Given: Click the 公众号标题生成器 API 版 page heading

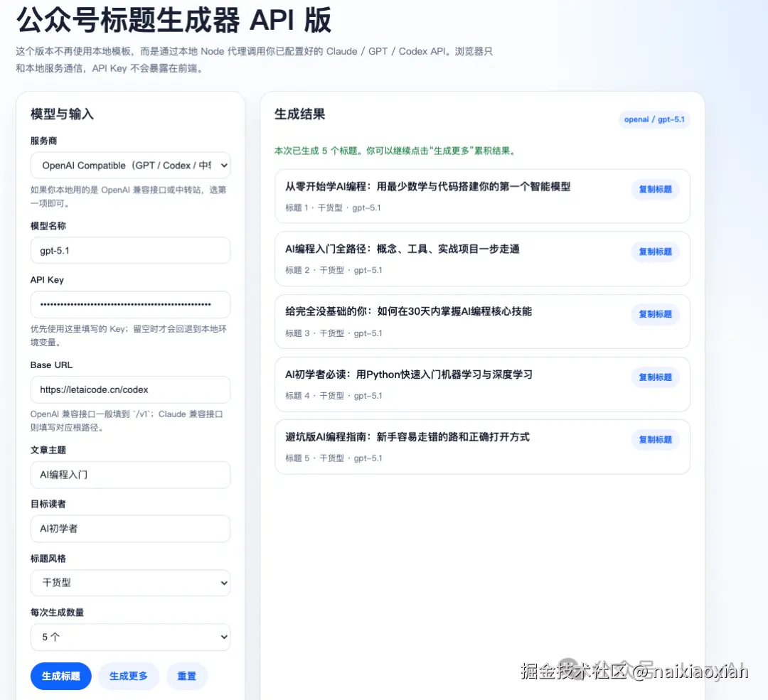Looking at the screenshot, I should pos(171,21).
